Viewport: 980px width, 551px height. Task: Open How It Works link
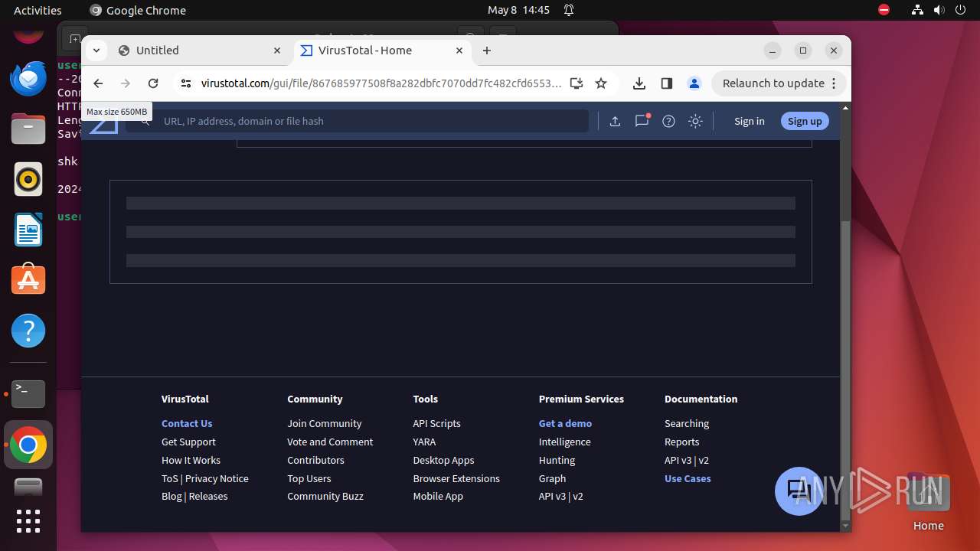(x=191, y=460)
